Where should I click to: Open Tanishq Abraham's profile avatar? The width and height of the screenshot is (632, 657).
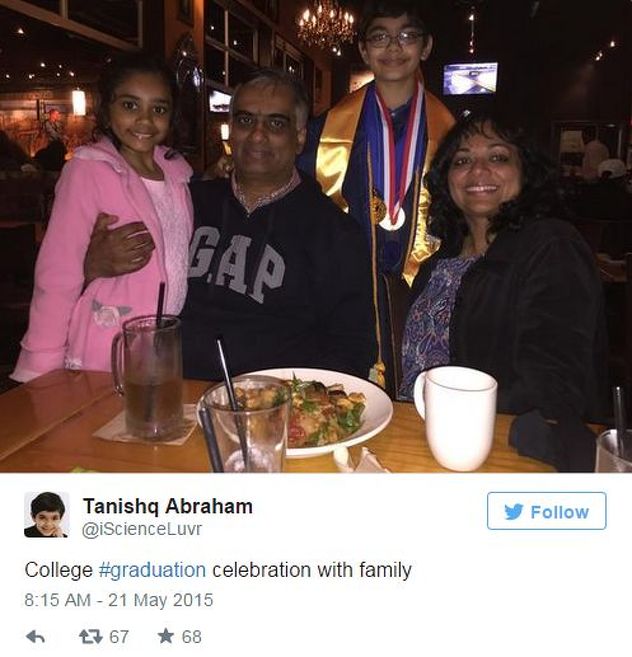(47, 515)
